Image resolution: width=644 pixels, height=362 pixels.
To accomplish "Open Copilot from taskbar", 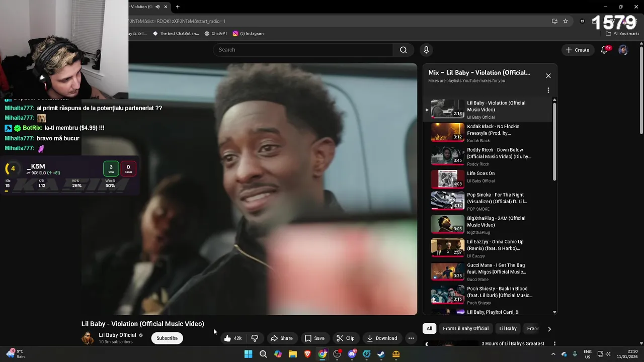I will tap(278, 354).
